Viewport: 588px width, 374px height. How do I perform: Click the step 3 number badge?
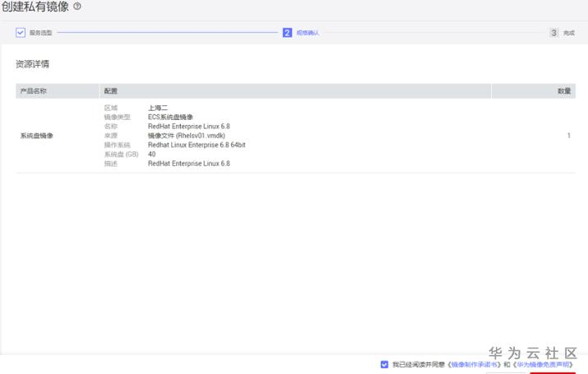(x=553, y=33)
